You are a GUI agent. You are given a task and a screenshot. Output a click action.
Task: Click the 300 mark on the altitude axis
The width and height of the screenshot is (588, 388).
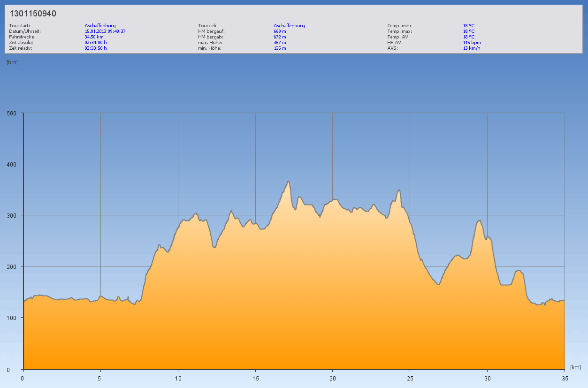tap(11, 215)
